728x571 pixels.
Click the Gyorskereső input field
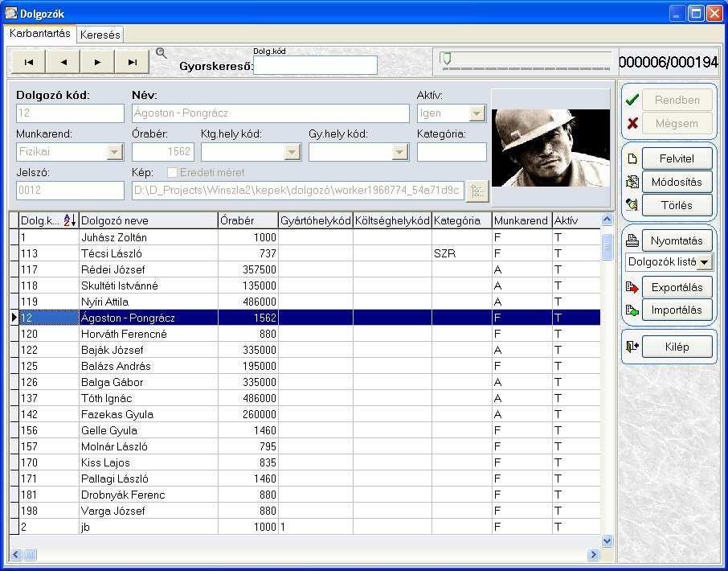pos(315,65)
